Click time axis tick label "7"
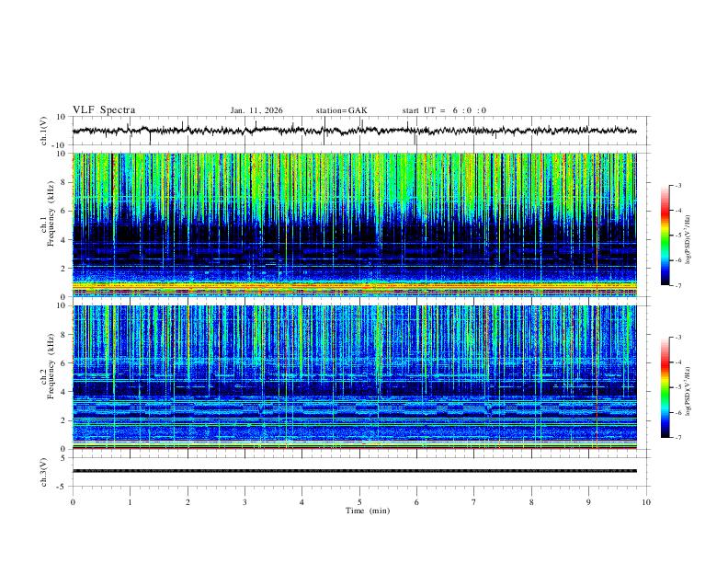The width and height of the screenshot is (728, 563). coord(474,502)
